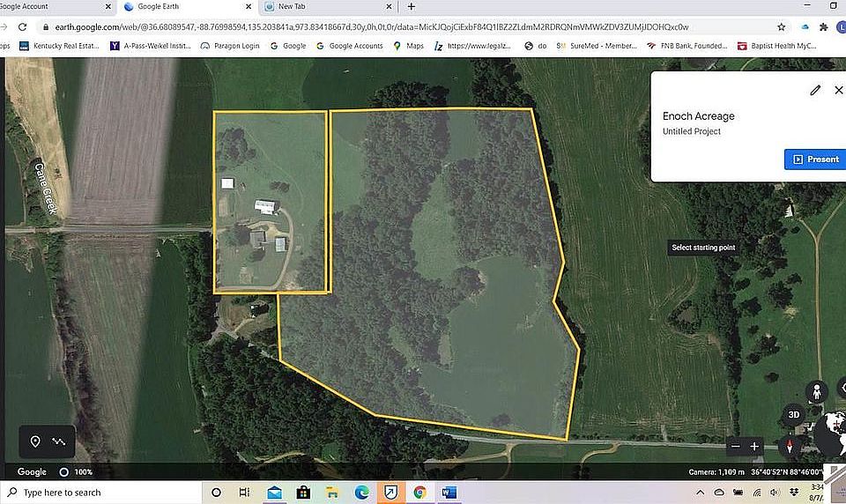
Task: Close the Enoch Acreage info panel
Action: point(839,90)
